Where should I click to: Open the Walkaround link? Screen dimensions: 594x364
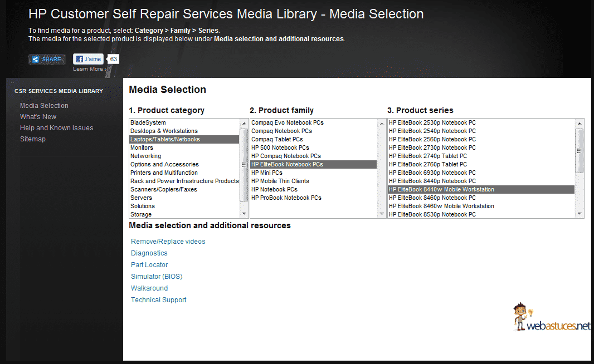[149, 288]
